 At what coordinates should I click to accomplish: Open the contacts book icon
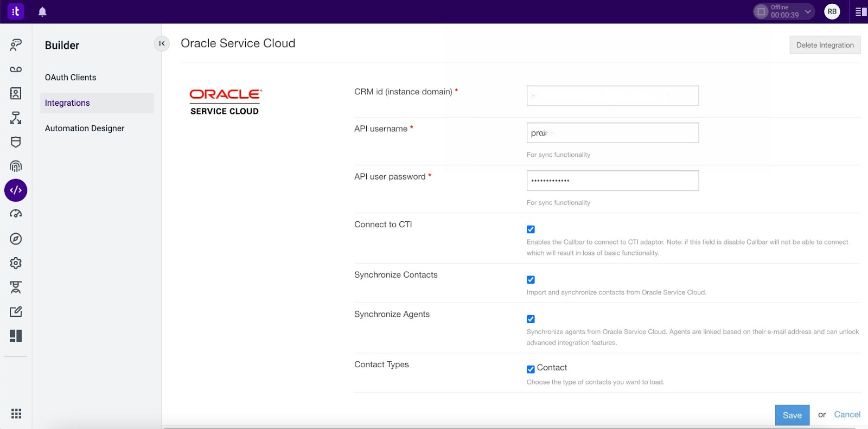pyautogui.click(x=16, y=93)
